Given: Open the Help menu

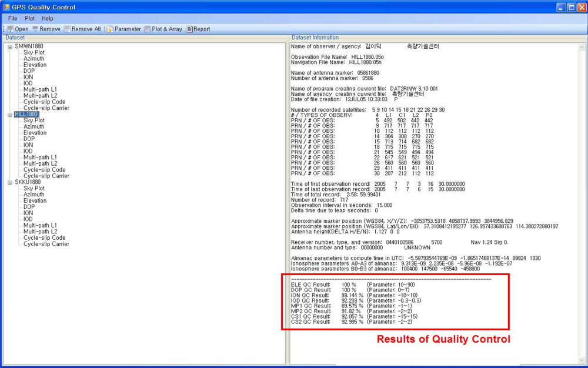Looking at the screenshot, I should point(47,18).
